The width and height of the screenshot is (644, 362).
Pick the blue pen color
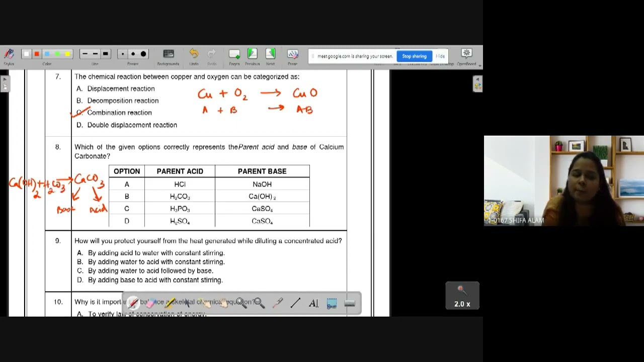pyautogui.click(x=47, y=54)
